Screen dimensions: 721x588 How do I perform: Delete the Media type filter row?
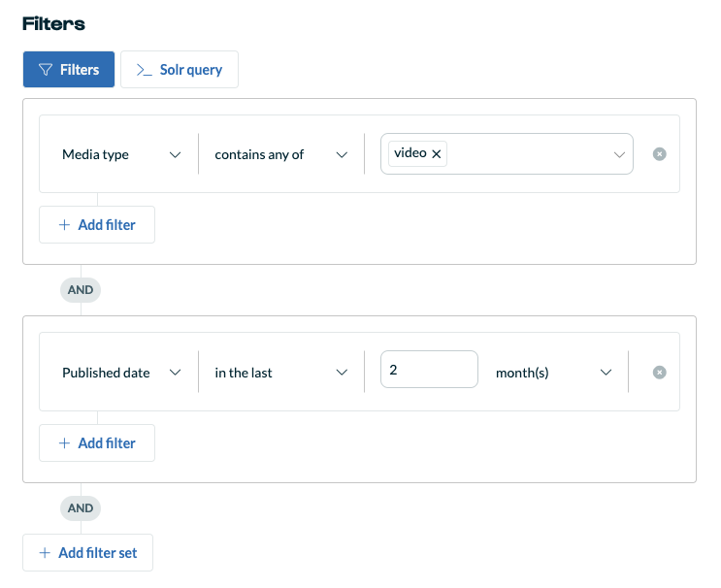pyautogui.click(x=660, y=154)
